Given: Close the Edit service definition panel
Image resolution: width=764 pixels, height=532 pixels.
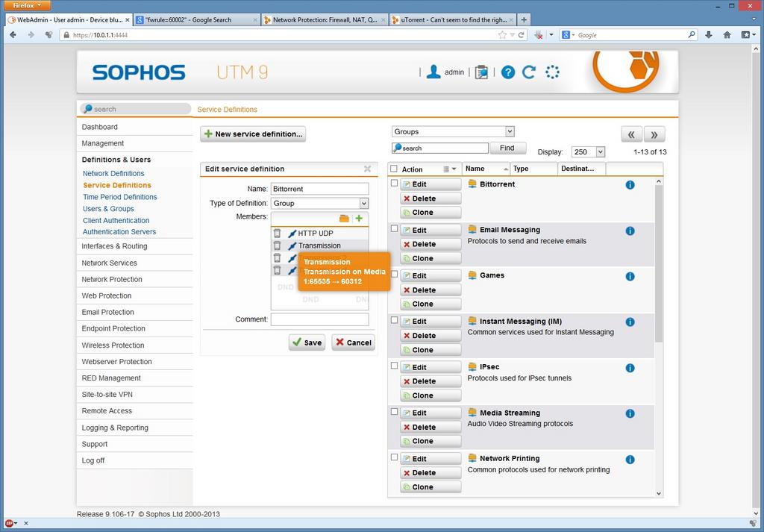Looking at the screenshot, I should click(367, 169).
